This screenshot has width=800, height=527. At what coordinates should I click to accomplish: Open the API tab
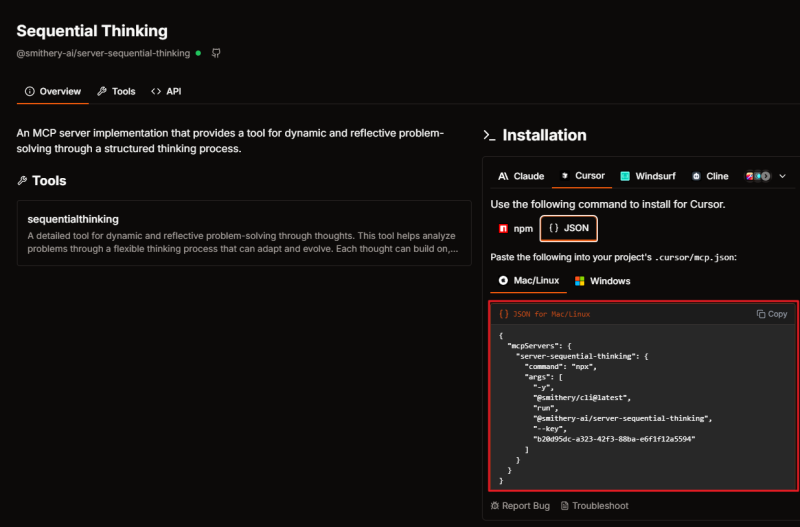[166, 91]
